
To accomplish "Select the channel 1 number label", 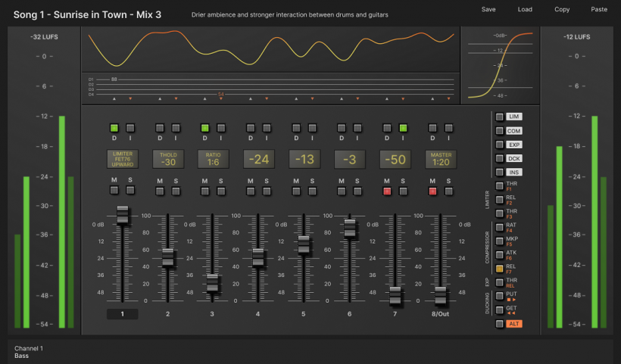I will pos(122,313).
